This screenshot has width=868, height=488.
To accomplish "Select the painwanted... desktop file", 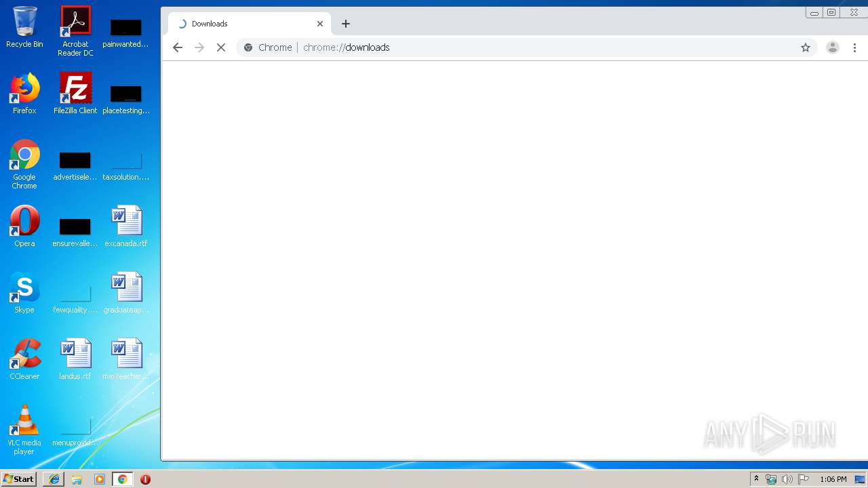I will [126, 33].
